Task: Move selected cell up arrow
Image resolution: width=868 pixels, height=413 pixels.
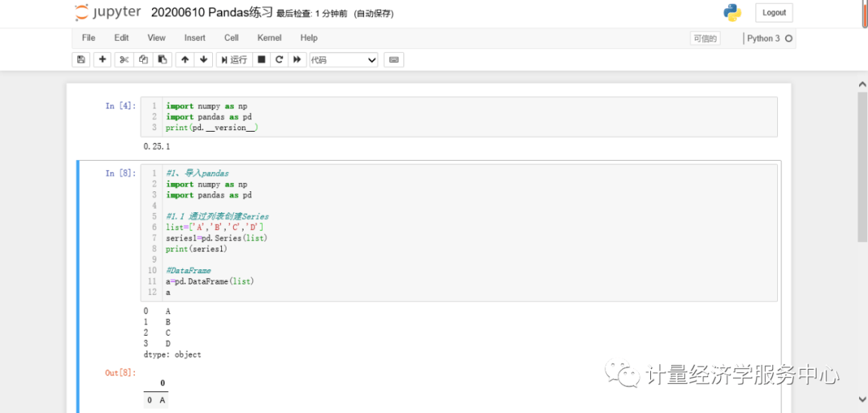Action: pyautogui.click(x=185, y=59)
